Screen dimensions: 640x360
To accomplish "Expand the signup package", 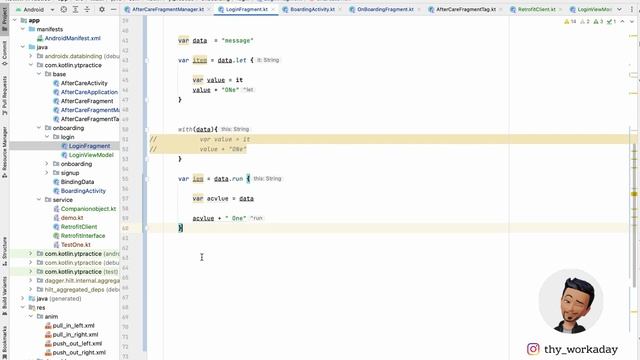I will [47, 173].
